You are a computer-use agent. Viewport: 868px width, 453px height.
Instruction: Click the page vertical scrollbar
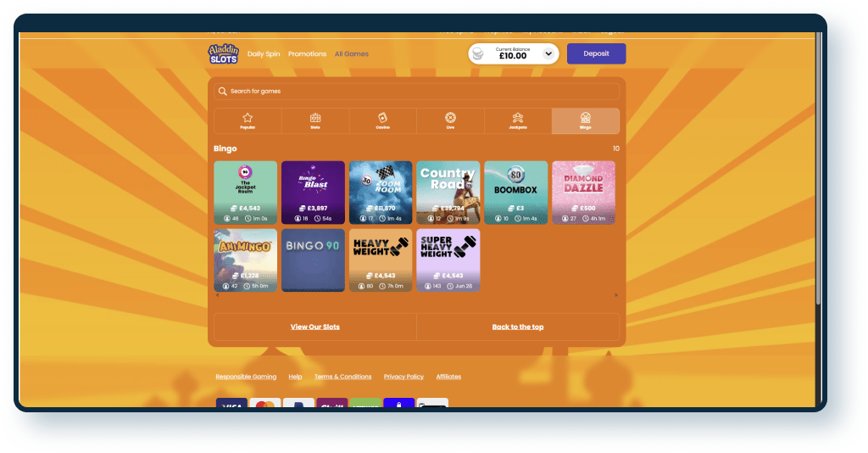click(818, 166)
